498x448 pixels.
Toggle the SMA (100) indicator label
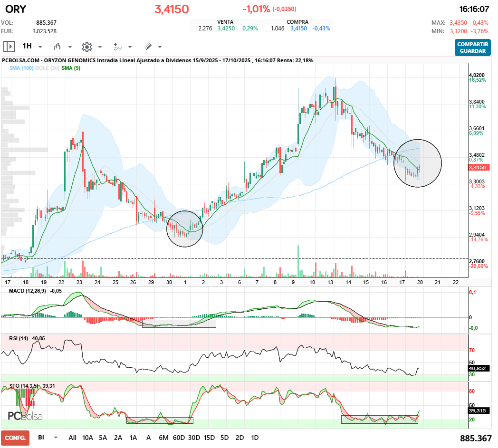(x=20, y=68)
